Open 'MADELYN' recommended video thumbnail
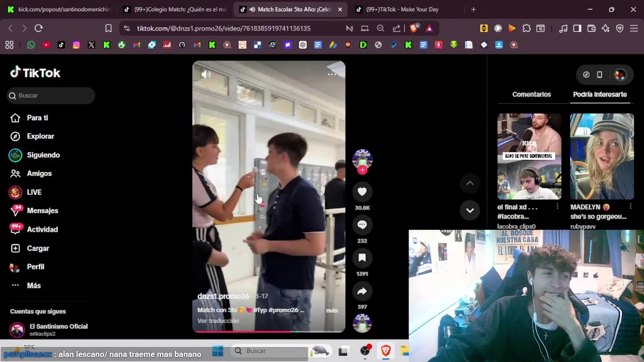644x362 pixels. [602, 156]
